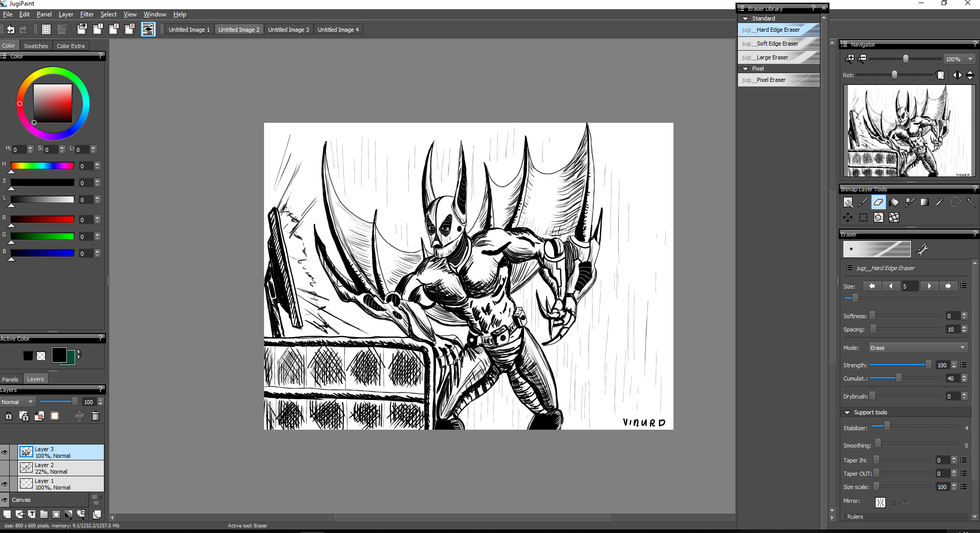Screen dimensions: 980x533
Task: Toggle the brush library panel icon in toolbar
Action: pyautogui.click(x=148, y=29)
